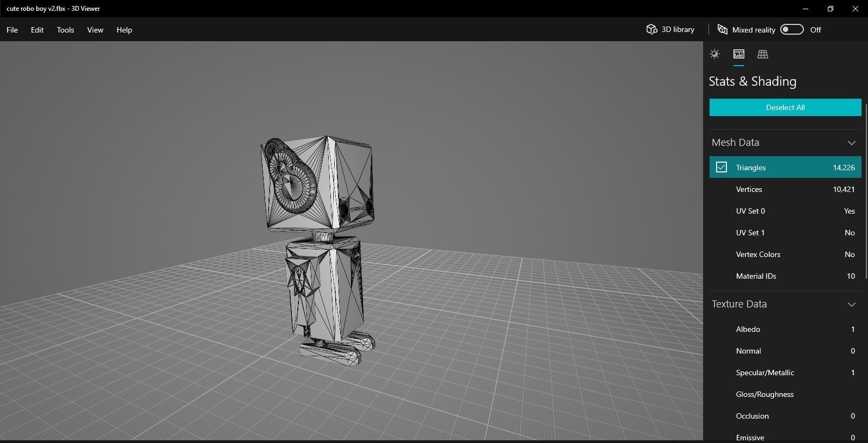The width and height of the screenshot is (868, 443).
Task: Select the Albedo texture row
Action: (x=785, y=329)
